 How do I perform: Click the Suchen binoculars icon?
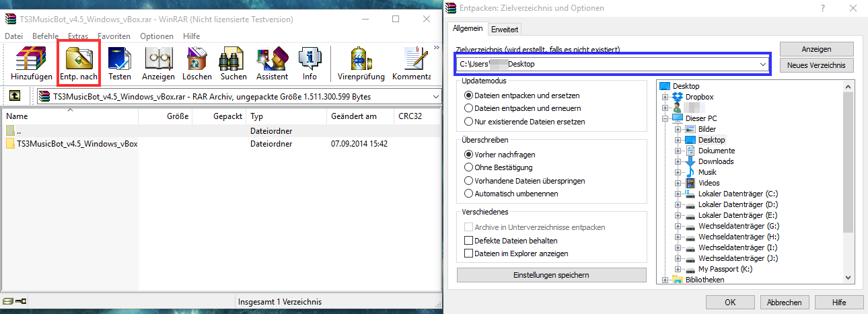pyautogui.click(x=233, y=59)
